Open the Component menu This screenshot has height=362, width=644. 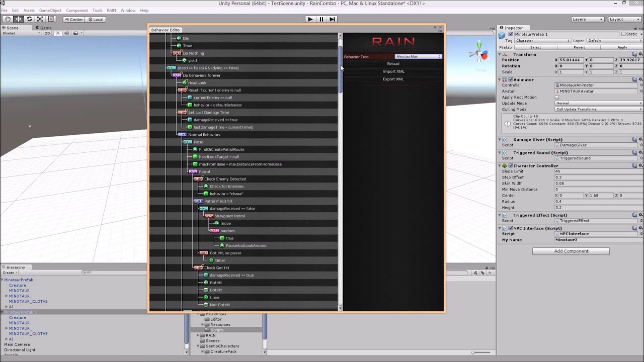click(77, 10)
